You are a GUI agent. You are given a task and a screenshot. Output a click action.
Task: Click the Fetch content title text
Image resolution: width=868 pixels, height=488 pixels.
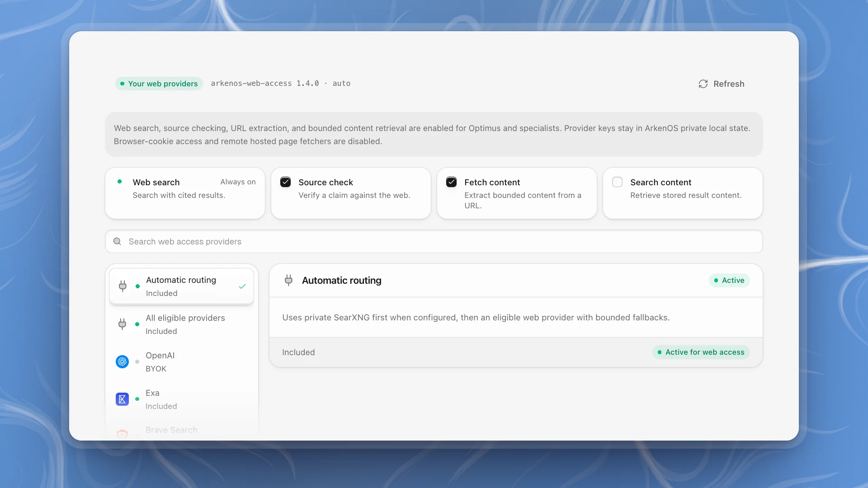pos(492,182)
